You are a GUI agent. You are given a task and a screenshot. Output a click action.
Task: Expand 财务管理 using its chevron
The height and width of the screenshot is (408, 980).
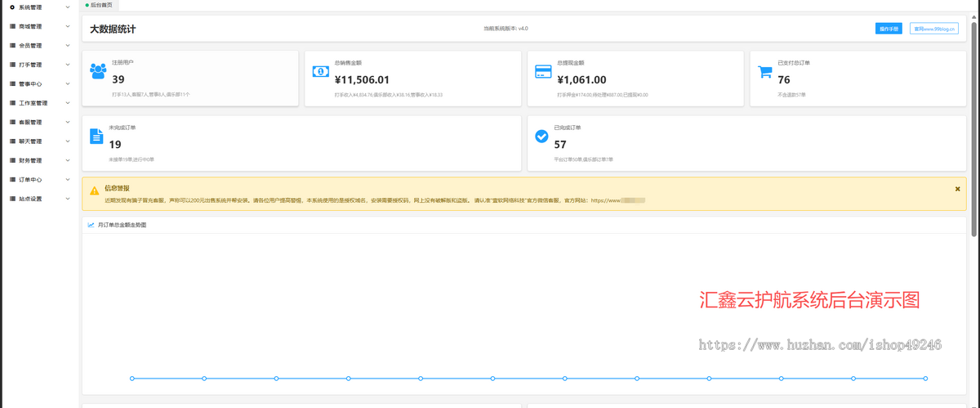[68, 160]
